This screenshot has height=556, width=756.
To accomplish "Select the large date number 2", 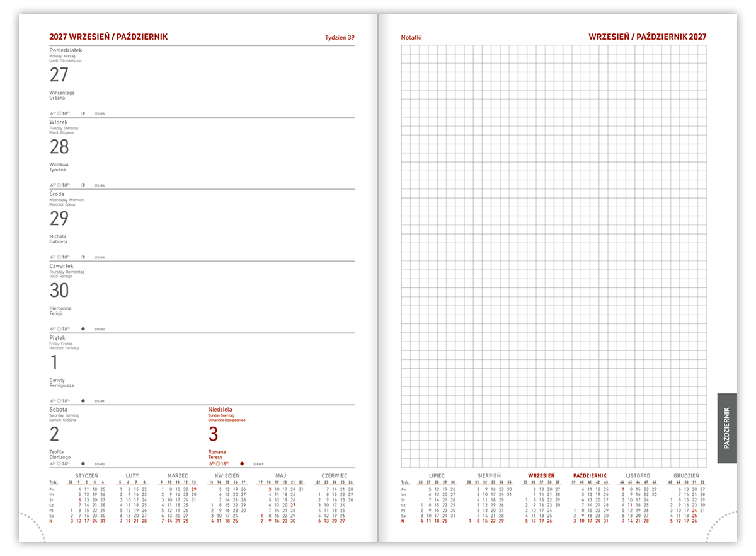I will pos(54,434).
